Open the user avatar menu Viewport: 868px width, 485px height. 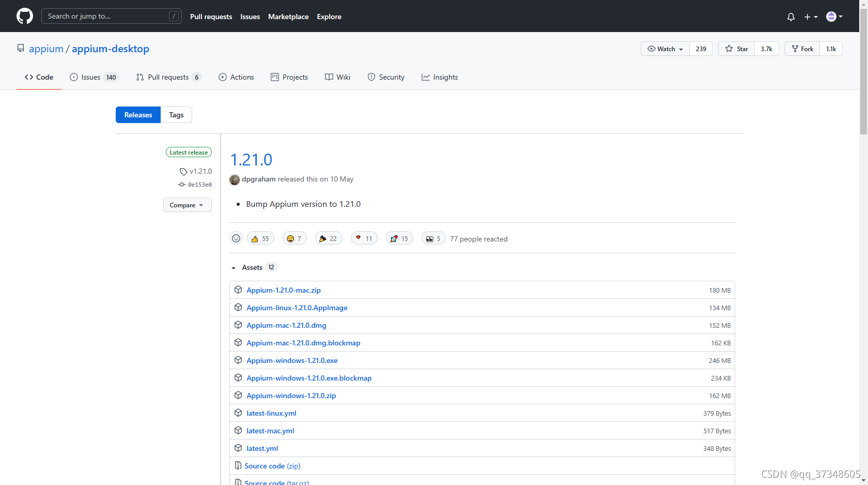(x=834, y=17)
